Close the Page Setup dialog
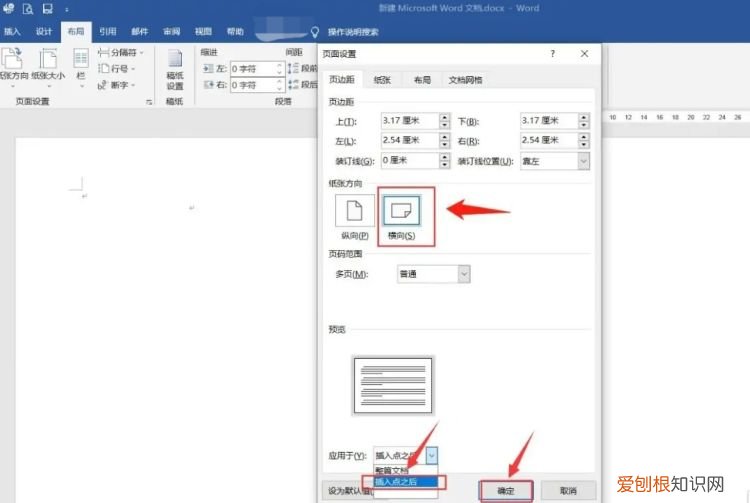Image resolution: width=750 pixels, height=503 pixels. click(585, 54)
